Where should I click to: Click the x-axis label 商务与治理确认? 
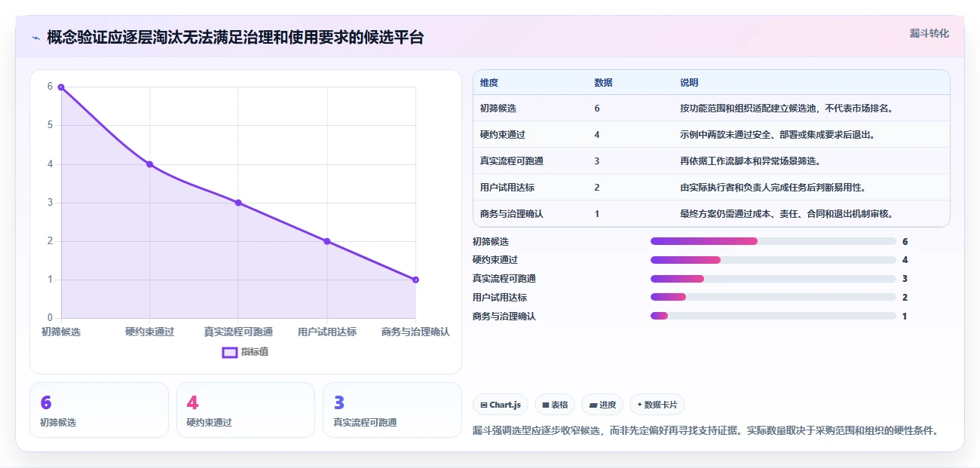point(415,332)
